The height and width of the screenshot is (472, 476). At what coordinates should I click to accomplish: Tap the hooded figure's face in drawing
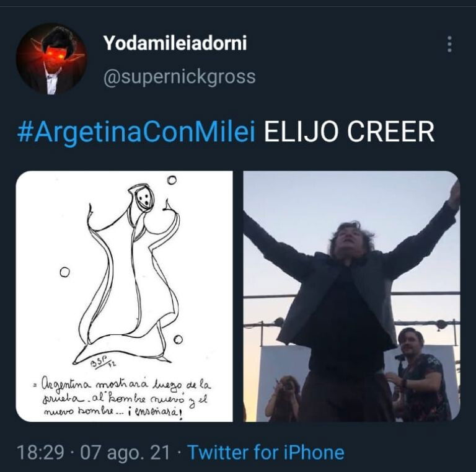click(x=144, y=199)
